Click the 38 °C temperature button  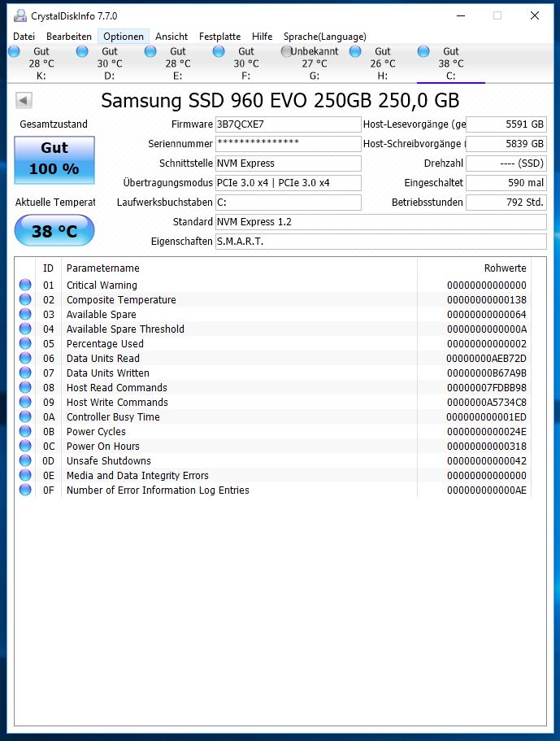[54, 230]
